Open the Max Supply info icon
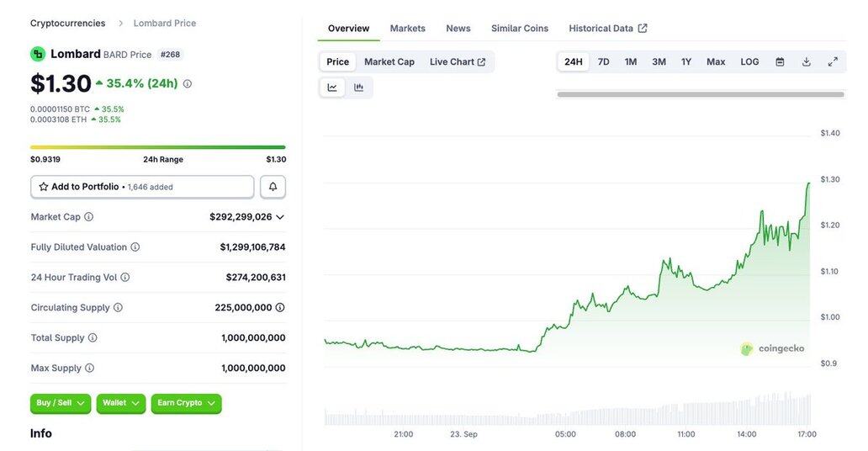Image resolution: width=868 pixels, height=451 pixels. click(90, 368)
